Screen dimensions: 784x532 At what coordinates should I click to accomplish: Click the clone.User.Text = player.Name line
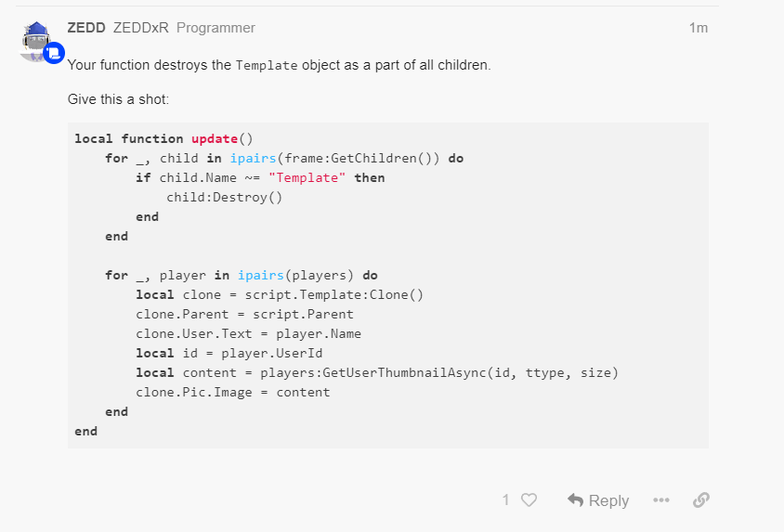(248, 333)
